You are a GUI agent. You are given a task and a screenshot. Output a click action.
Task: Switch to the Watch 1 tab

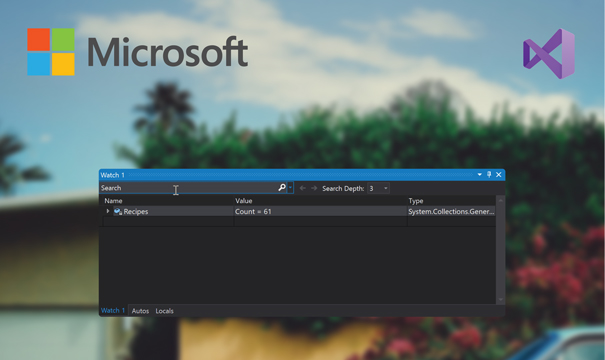[113, 310]
